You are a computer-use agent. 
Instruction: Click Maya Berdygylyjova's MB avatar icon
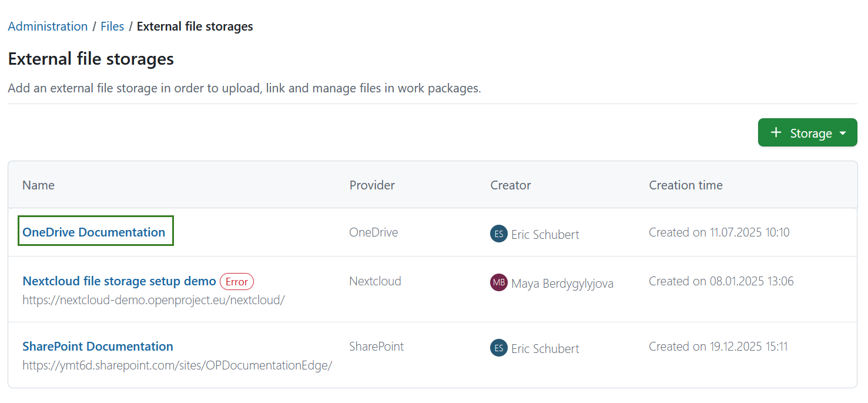coord(498,282)
